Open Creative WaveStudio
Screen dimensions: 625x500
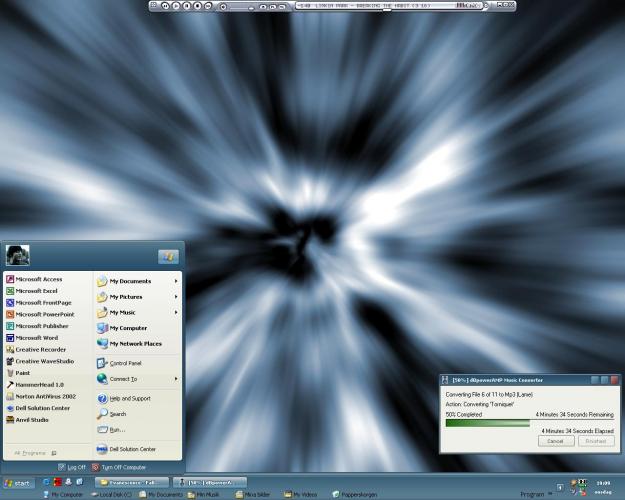point(44,361)
